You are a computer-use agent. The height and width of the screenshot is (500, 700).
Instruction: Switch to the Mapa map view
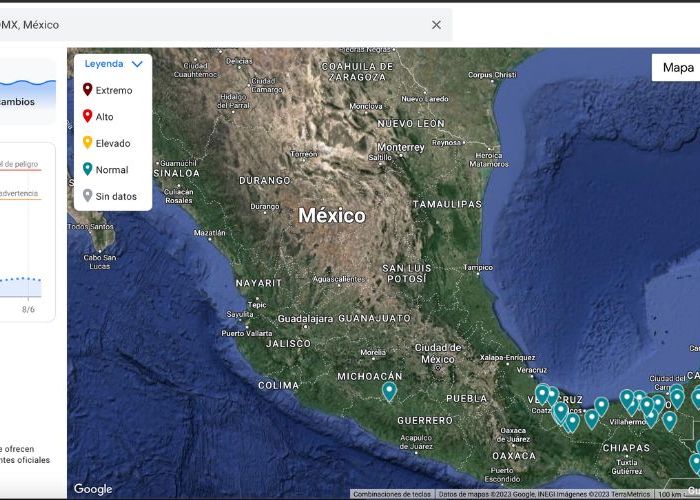click(x=676, y=68)
